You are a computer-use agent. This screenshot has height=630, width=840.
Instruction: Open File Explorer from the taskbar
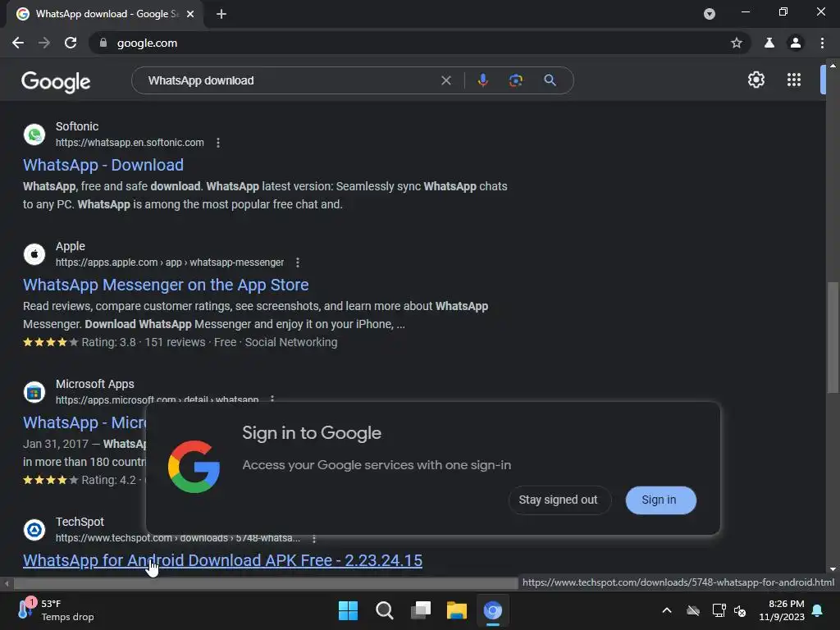(x=457, y=610)
